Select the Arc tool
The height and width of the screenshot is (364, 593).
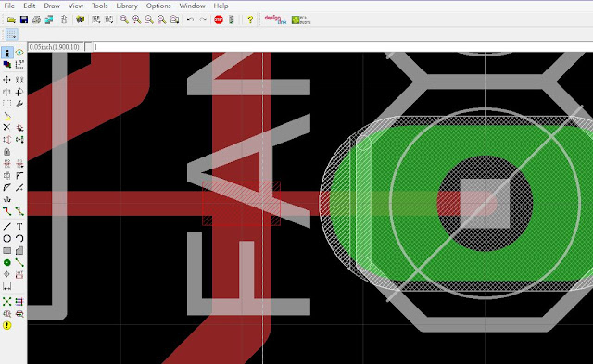19,239
